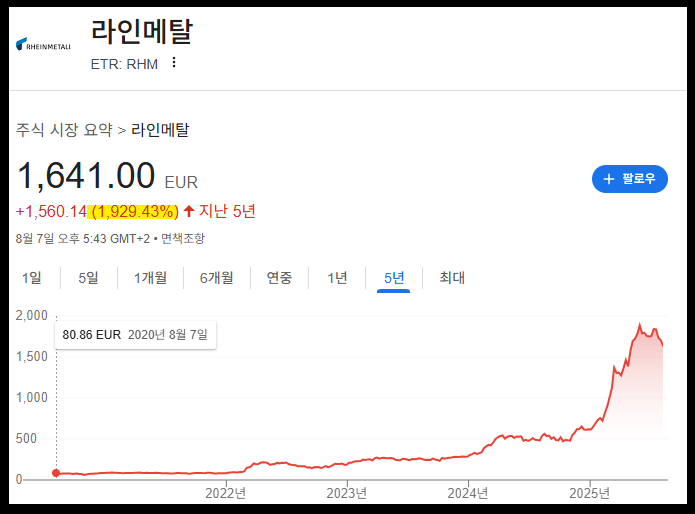This screenshot has width=695, height=514.
Task: Click the 2,000 y-axis label
Action: (31, 315)
